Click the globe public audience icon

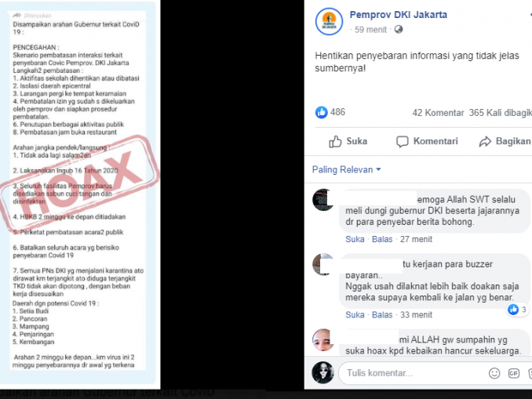(x=399, y=30)
